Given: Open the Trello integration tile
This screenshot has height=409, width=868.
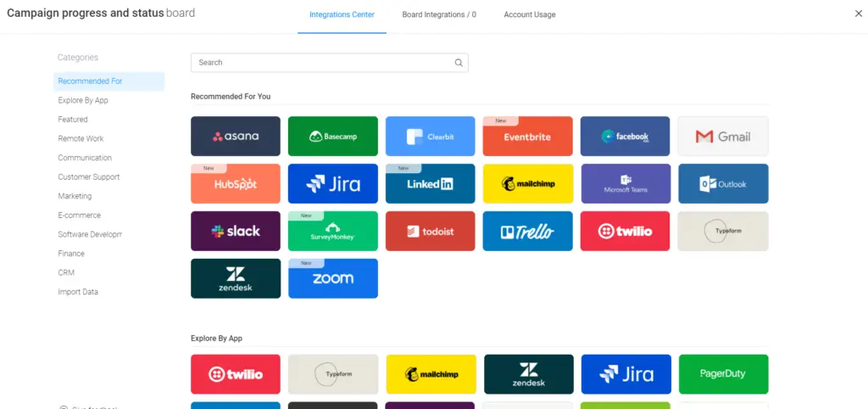Looking at the screenshot, I should 528,231.
